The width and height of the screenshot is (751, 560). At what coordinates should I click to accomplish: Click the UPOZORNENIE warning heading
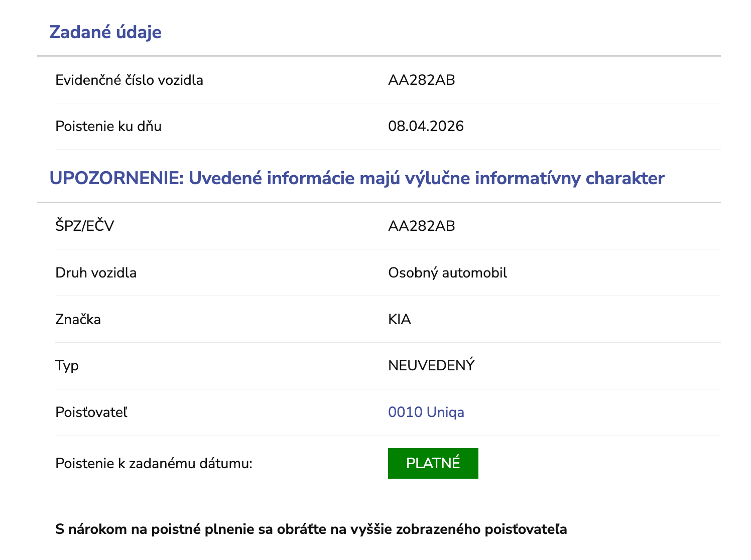(356, 178)
